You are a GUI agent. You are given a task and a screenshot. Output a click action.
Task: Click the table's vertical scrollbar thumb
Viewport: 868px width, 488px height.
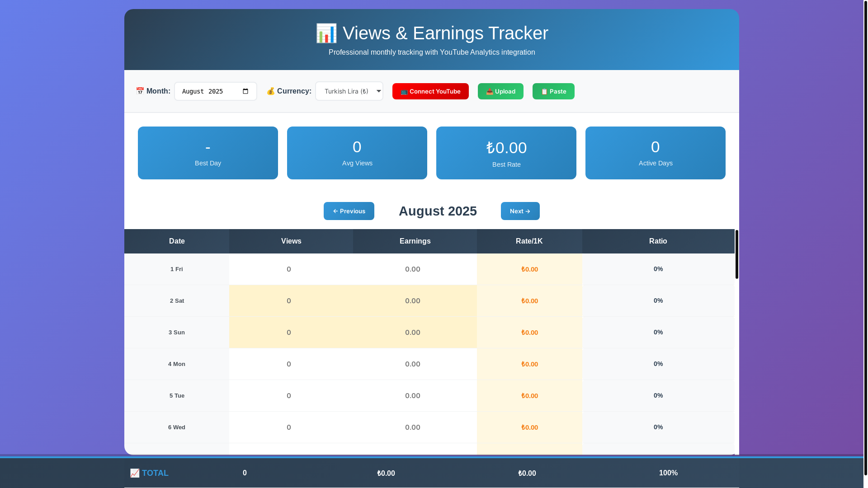point(737,254)
